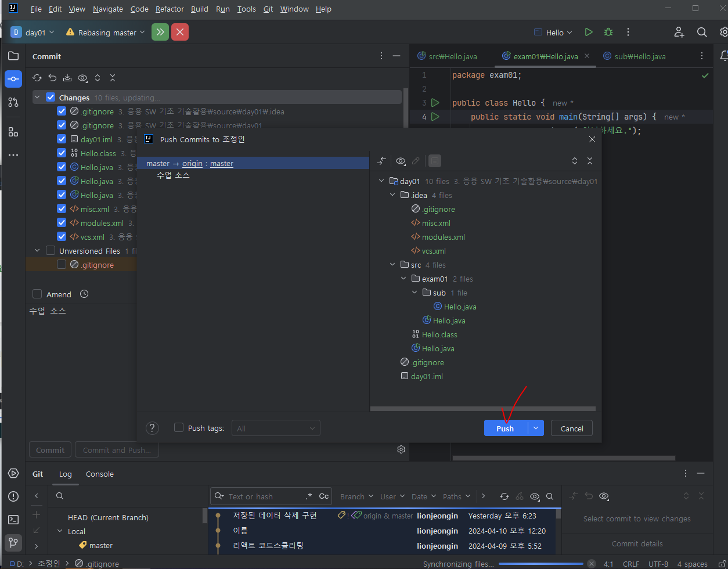The width and height of the screenshot is (728, 569).
Task: Open Pull Requests sidebar icon
Action: point(13,102)
